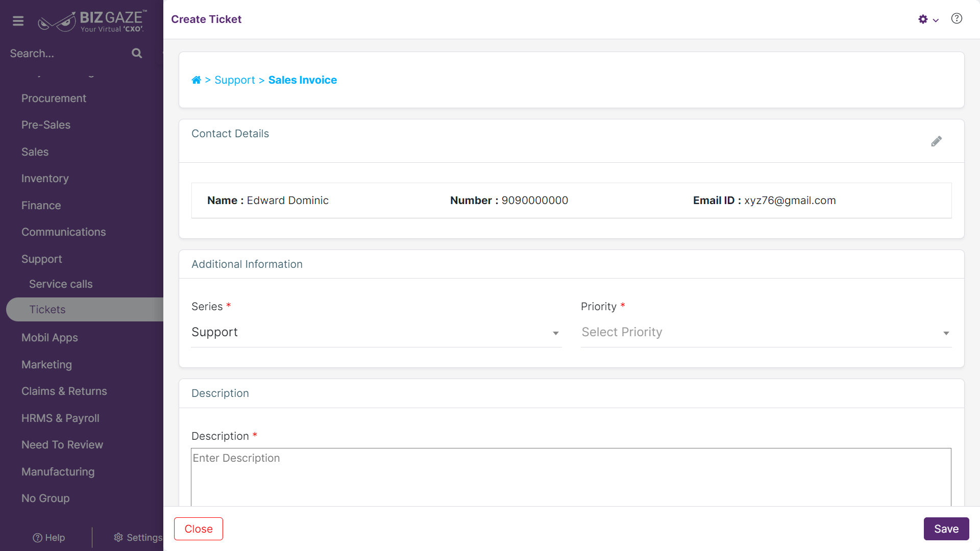Open the Select Priority dropdown
The width and height of the screenshot is (980, 551).
click(x=766, y=333)
